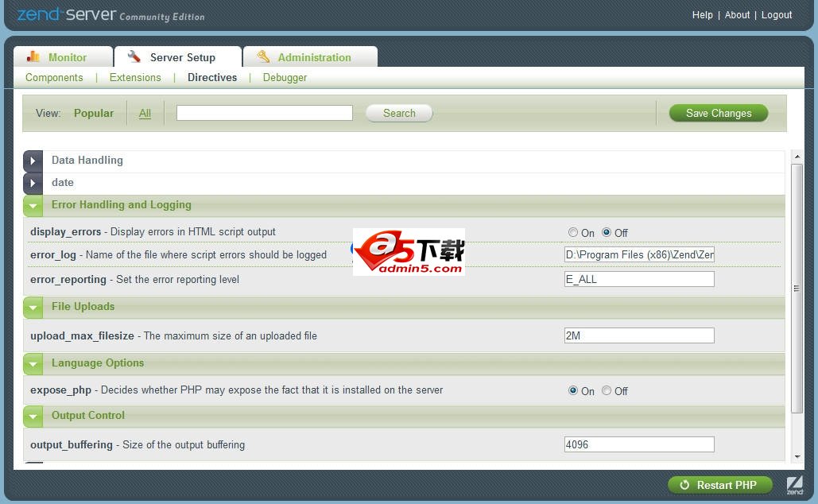Viewport: 818px width, 504px height.
Task: Click the checkmark icon on Server Setup tab
Action: 132,56
